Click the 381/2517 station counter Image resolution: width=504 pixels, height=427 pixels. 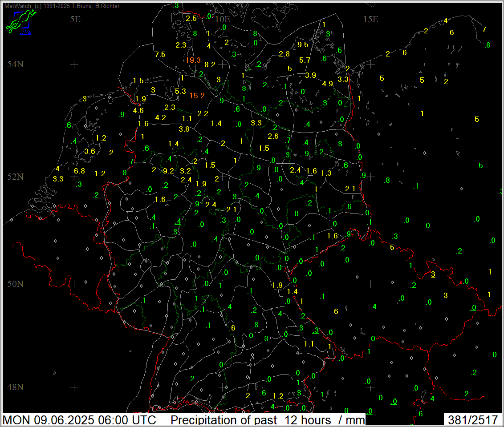(x=473, y=420)
